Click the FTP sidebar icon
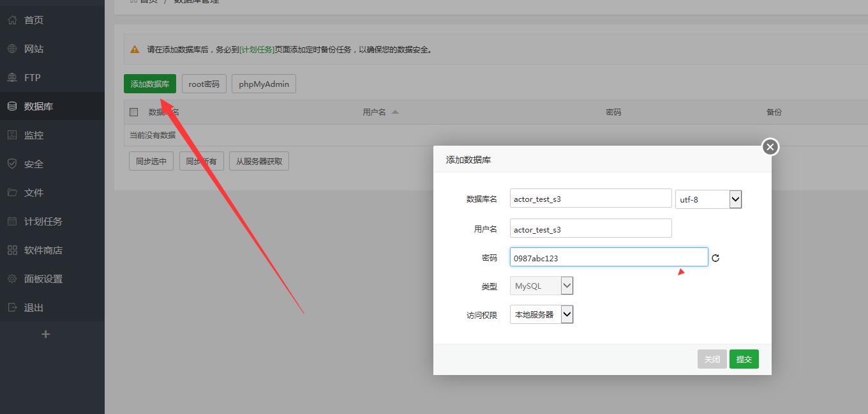This screenshot has width=868, height=414. (x=12, y=77)
